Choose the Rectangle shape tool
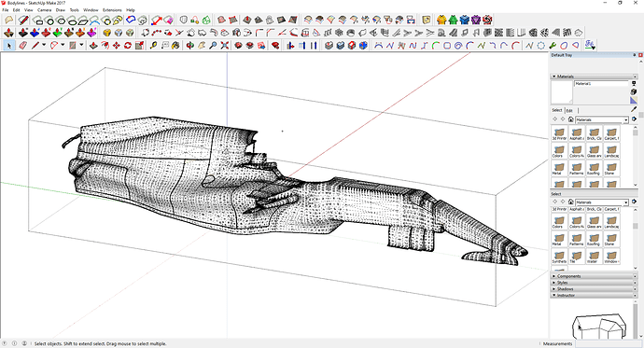The image size is (644, 348). pos(73,46)
